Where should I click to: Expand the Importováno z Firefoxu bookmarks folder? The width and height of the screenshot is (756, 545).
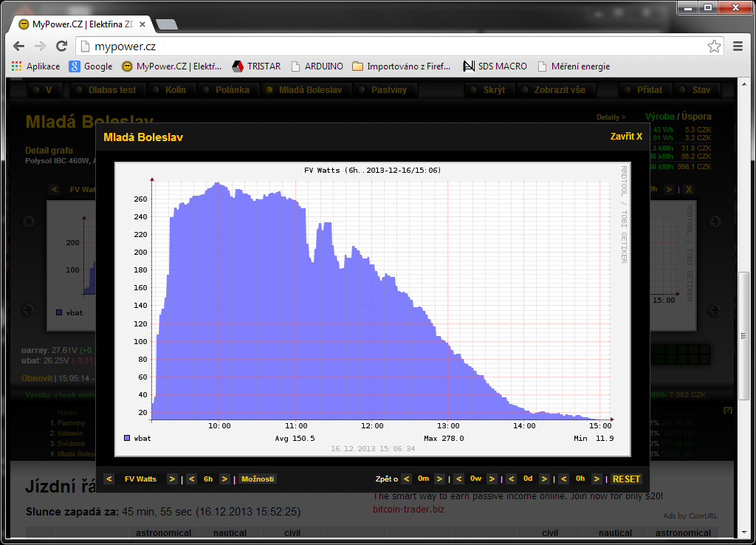point(401,66)
